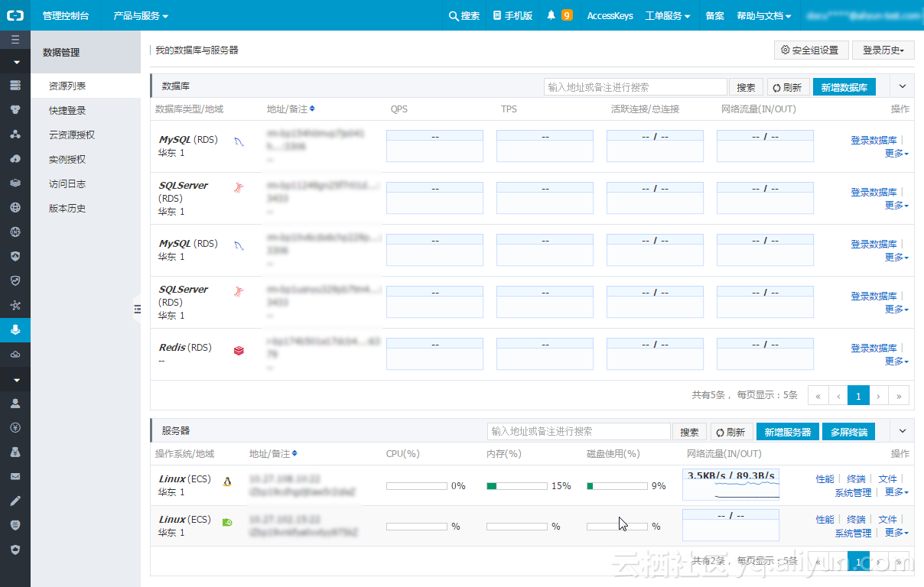Open the hexagon shield icon in the left rail

15,550
